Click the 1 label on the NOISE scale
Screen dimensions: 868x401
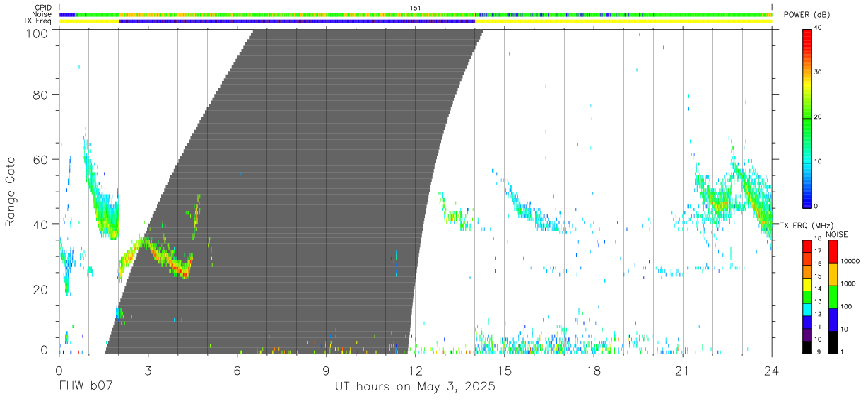pyautogui.click(x=842, y=351)
